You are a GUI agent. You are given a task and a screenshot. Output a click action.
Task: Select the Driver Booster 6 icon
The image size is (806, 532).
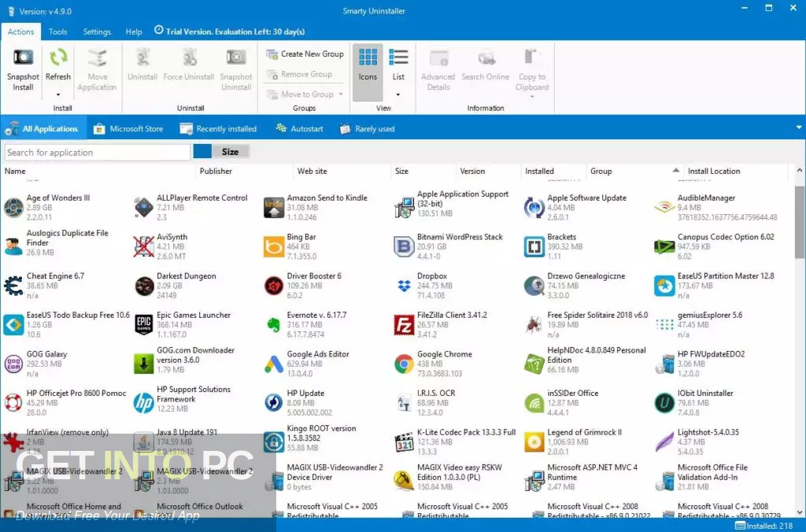[x=274, y=286]
